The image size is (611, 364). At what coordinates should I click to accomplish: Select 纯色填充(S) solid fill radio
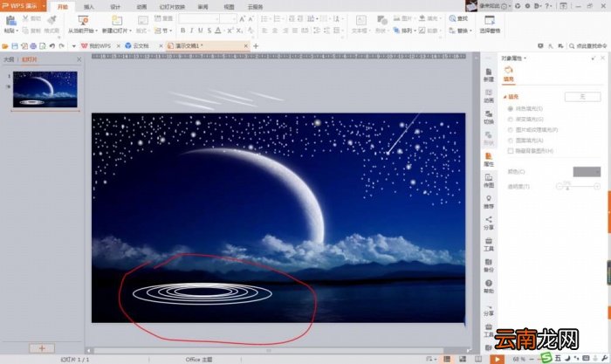510,109
